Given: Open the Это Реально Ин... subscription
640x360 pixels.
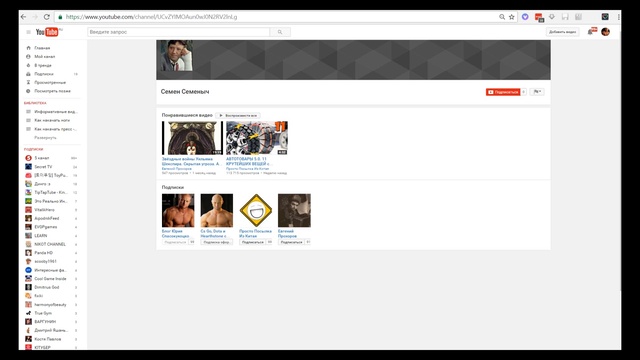Looking at the screenshot, I should pos(51,201).
